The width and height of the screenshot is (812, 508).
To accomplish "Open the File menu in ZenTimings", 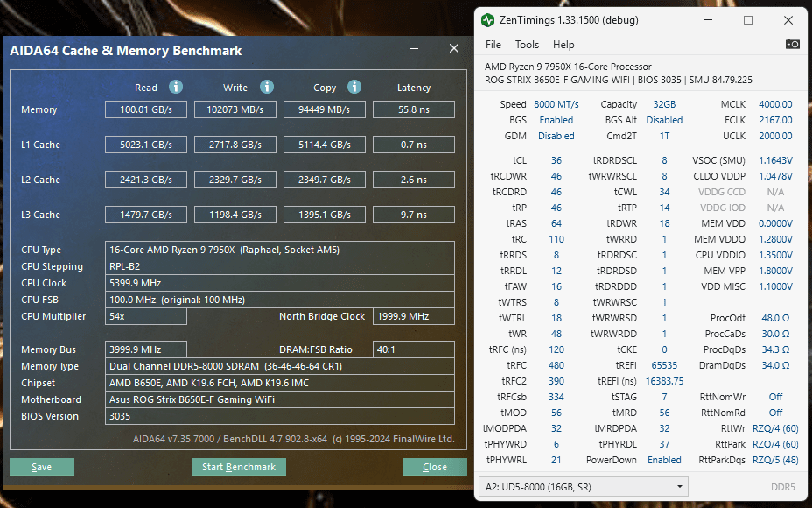I will (x=493, y=45).
